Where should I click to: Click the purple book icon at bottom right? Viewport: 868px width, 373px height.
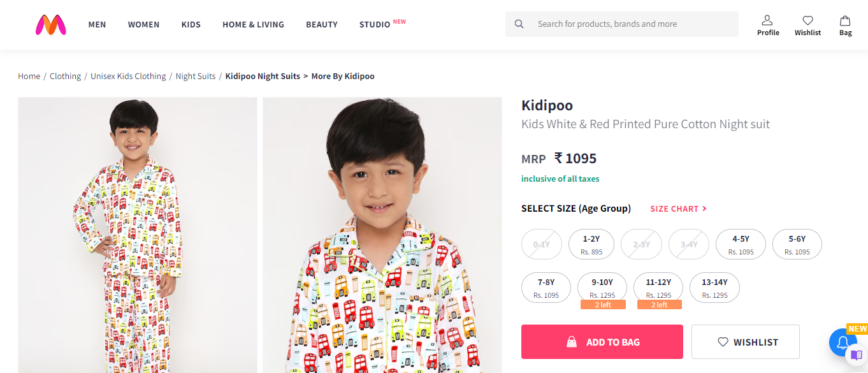click(x=857, y=355)
